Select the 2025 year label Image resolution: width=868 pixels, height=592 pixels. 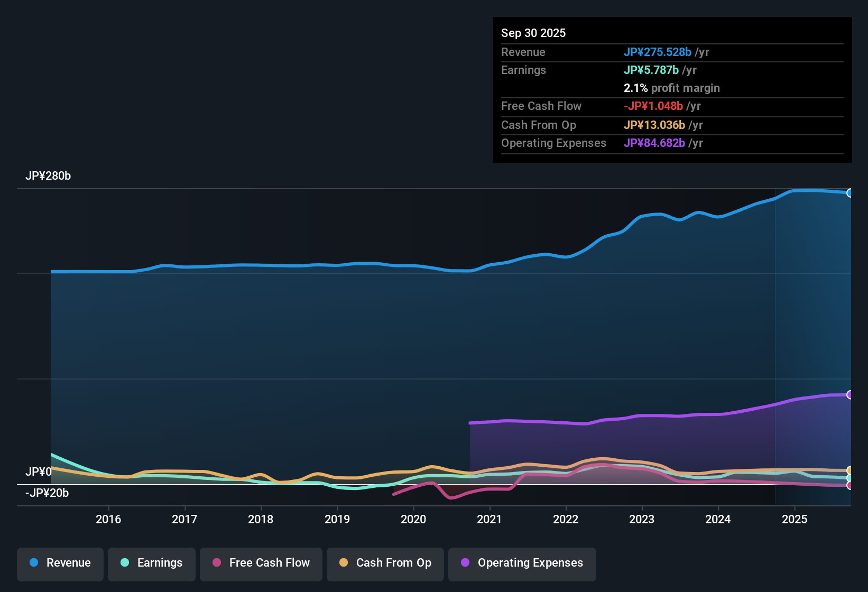tap(795, 519)
